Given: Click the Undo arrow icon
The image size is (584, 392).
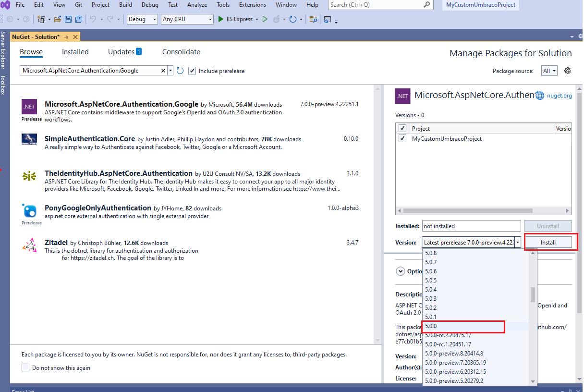Looking at the screenshot, I should tap(93, 19).
